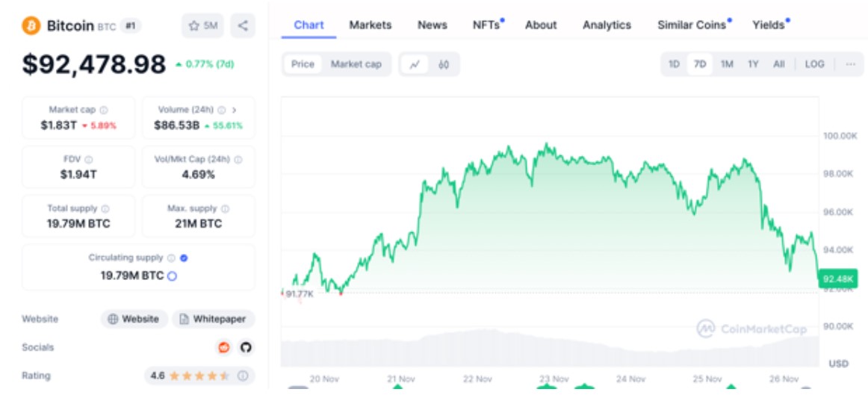Image resolution: width=868 pixels, height=395 pixels.
Task: Select the 1M time range
Action: [x=727, y=64]
